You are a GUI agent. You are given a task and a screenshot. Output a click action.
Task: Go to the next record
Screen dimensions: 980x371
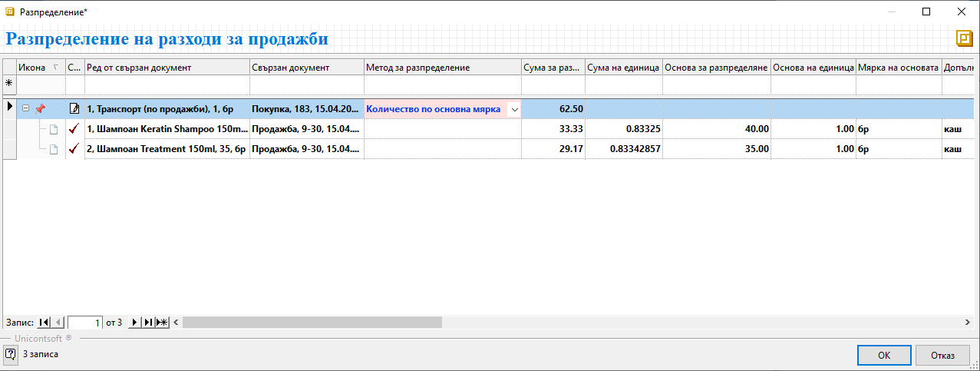tap(135, 323)
